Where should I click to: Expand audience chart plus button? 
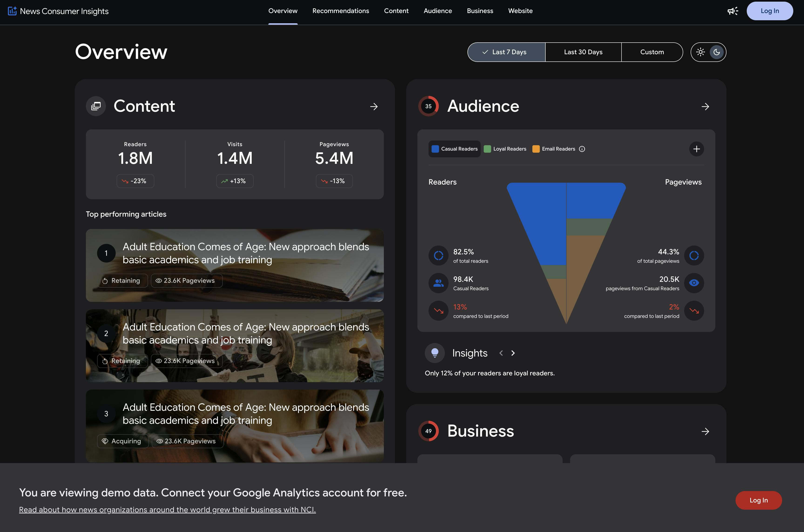(x=696, y=149)
